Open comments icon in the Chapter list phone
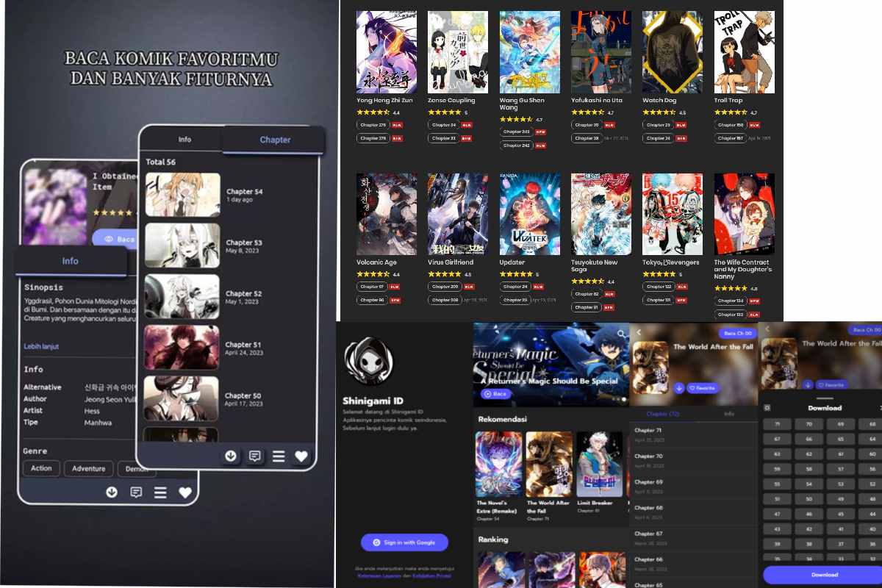882x588 pixels. pos(254,456)
